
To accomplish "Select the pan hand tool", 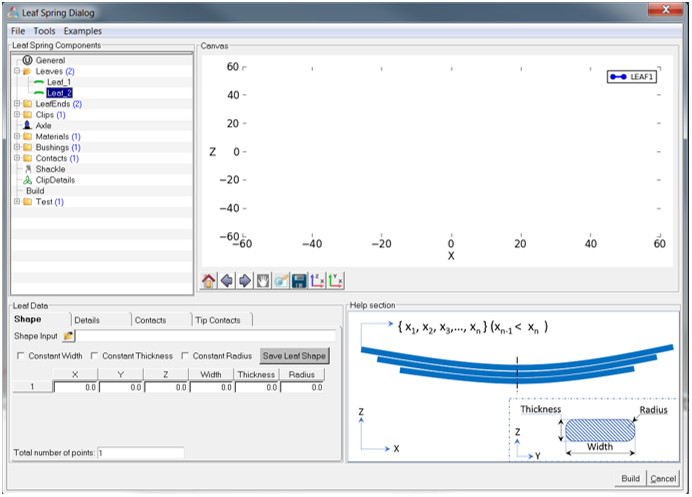I will point(263,281).
